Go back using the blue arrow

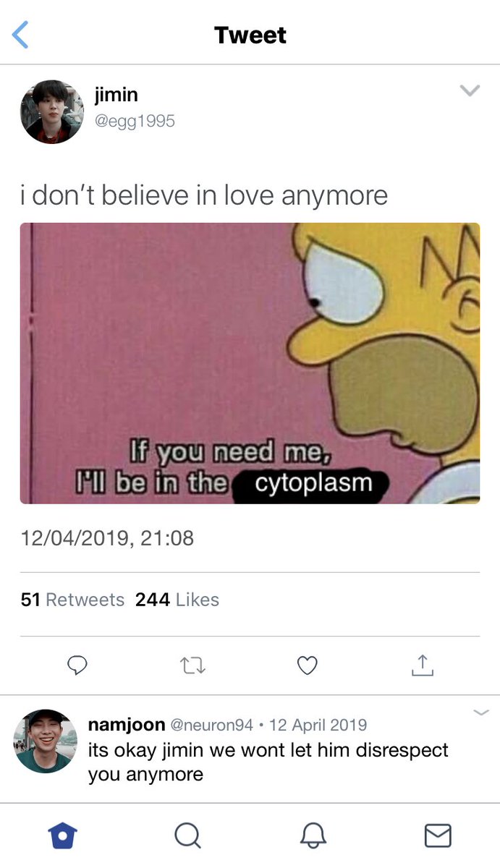[x=21, y=34]
